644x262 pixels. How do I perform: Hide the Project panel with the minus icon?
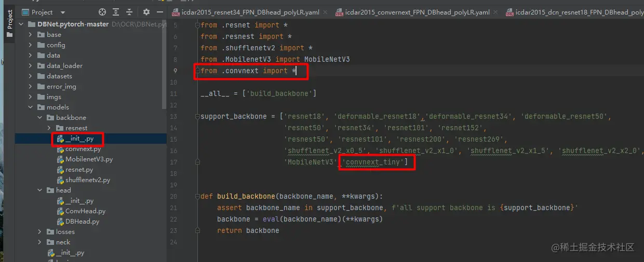(x=159, y=12)
